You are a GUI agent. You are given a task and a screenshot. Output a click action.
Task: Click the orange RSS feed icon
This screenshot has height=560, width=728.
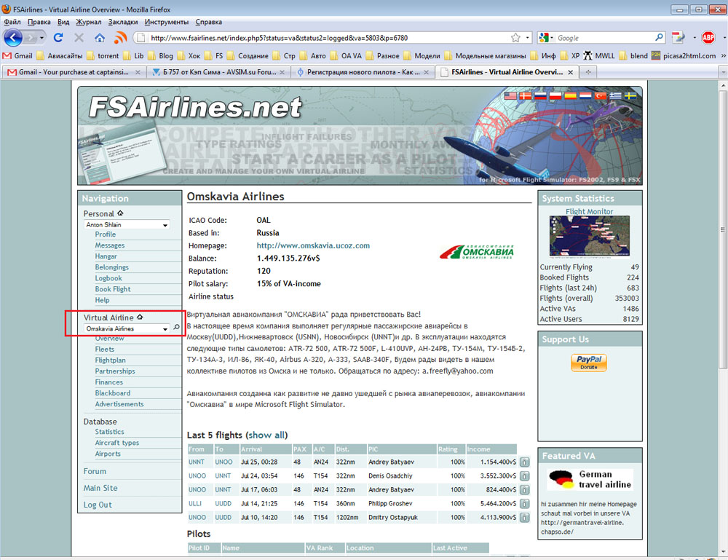pos(121,38)
